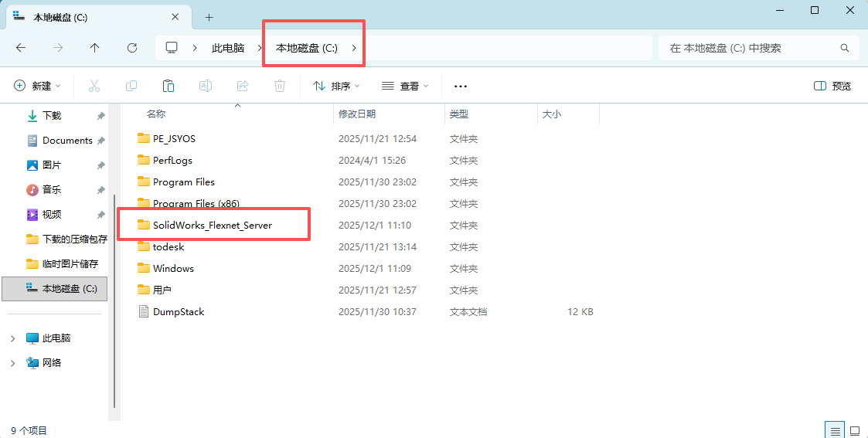
Task: Open 音乐 in the sidebar
Action: (x=52, y=190)
